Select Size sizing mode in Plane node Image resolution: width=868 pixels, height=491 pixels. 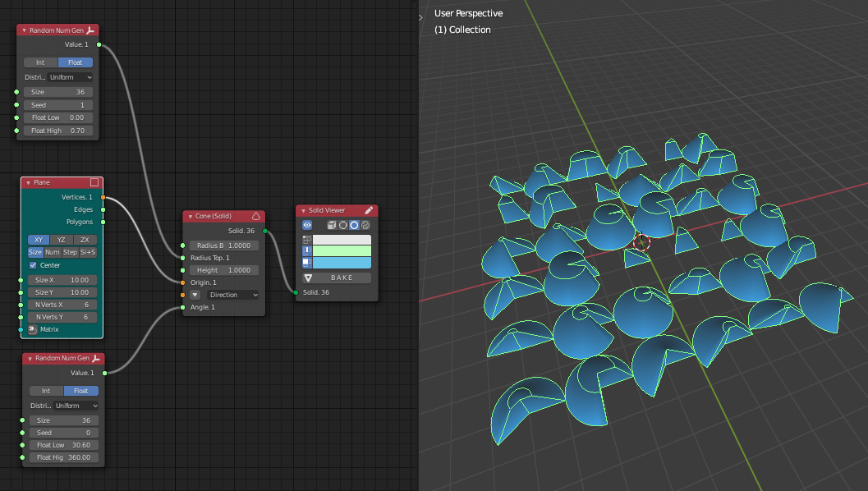tap(35, 252)
